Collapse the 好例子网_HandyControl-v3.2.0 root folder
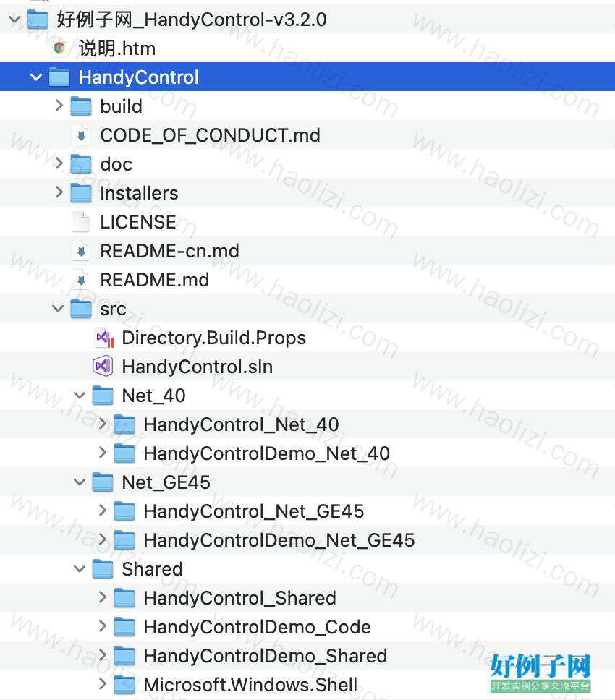615x700 pixels. click(14, 20)
